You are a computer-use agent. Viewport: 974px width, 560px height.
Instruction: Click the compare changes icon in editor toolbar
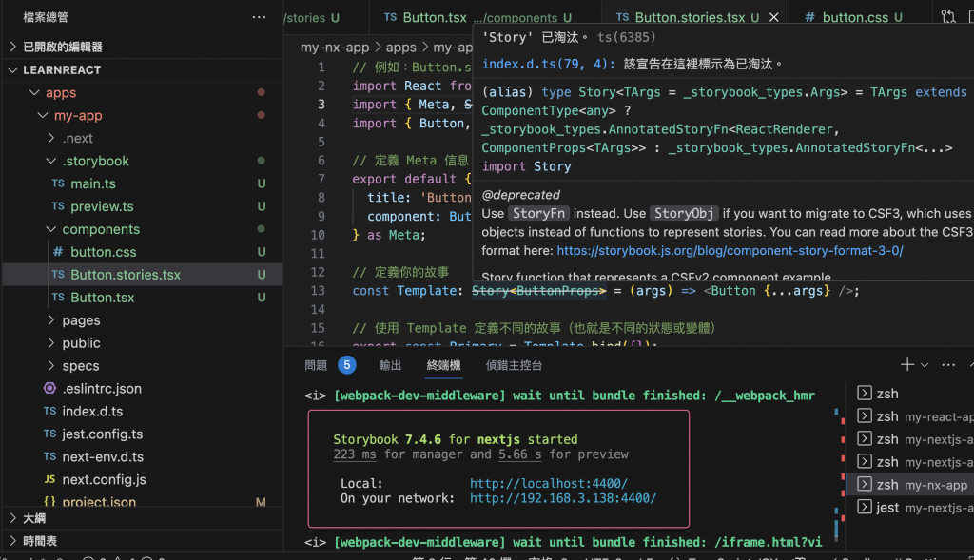click(948, 17)
